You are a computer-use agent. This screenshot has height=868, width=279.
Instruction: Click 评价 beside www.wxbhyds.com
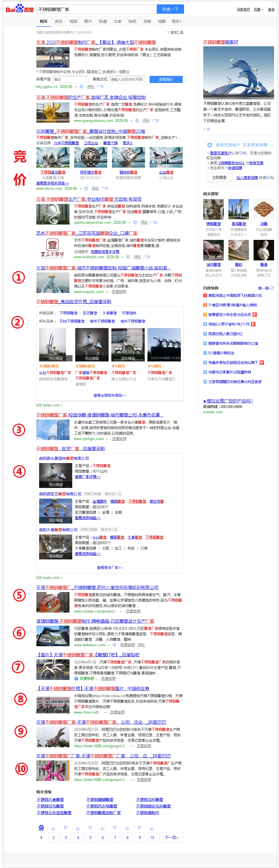tap(137, 257)
